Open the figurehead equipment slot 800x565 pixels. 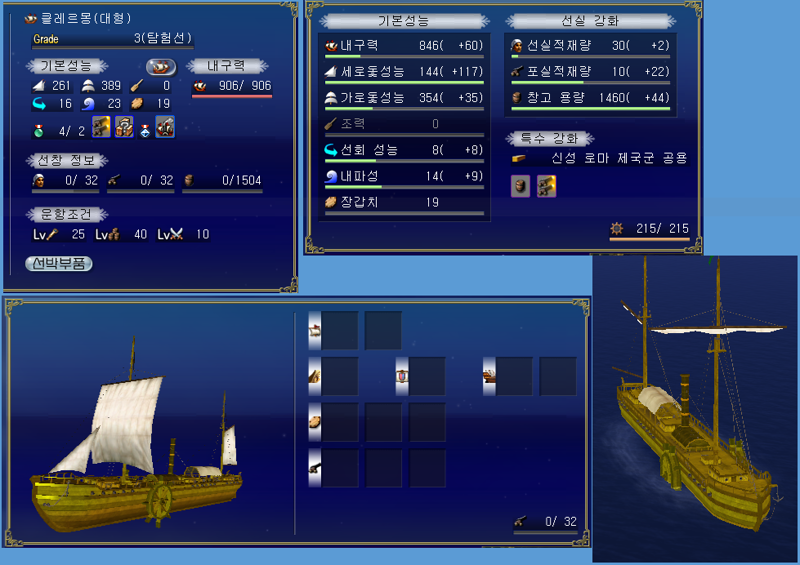tap(339, 376)
